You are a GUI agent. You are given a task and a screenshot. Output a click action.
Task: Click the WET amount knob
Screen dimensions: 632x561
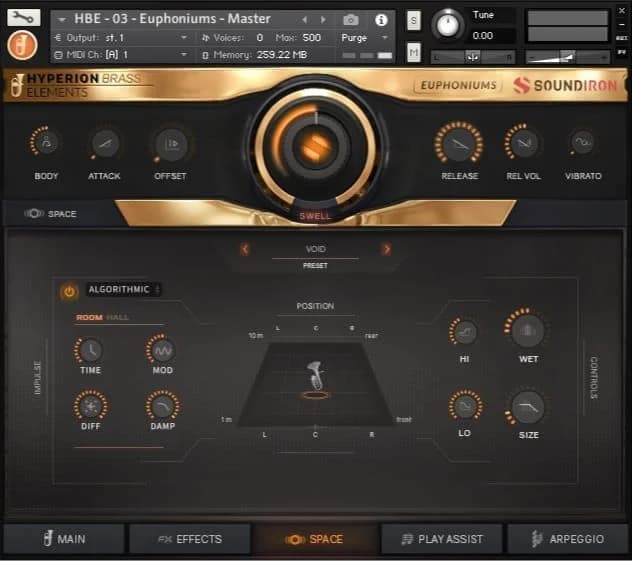528,331
